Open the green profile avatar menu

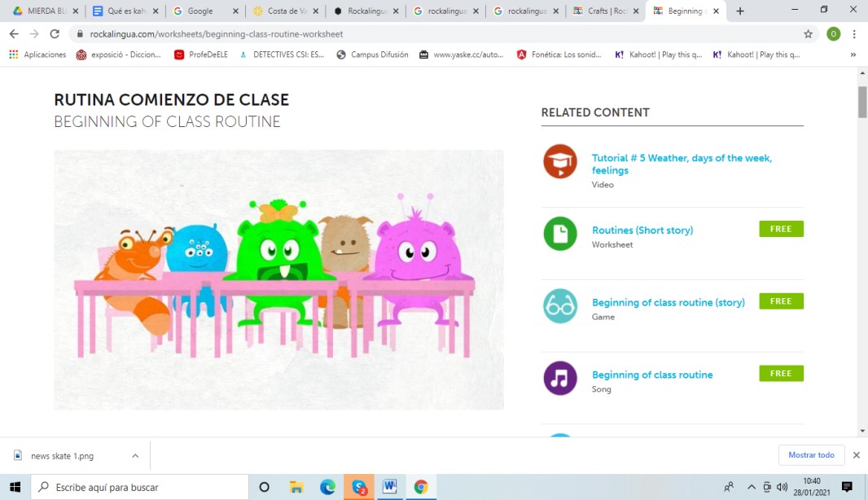click(833, 33)
